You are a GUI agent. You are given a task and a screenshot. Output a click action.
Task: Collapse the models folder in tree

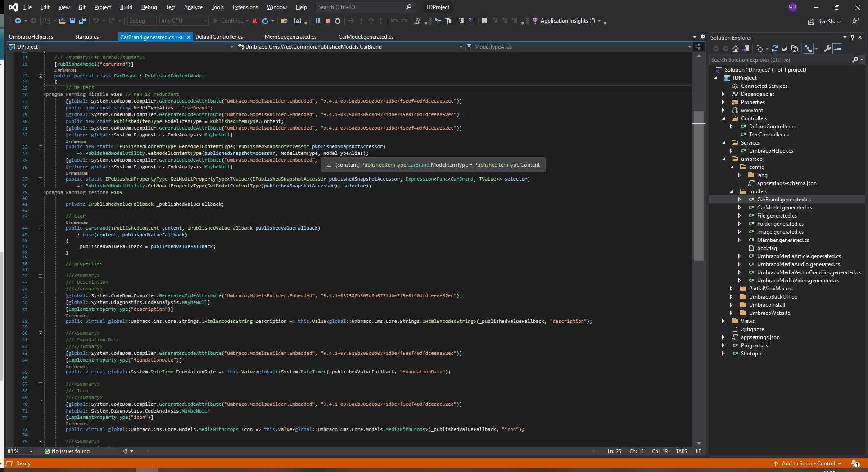[731, 191]
